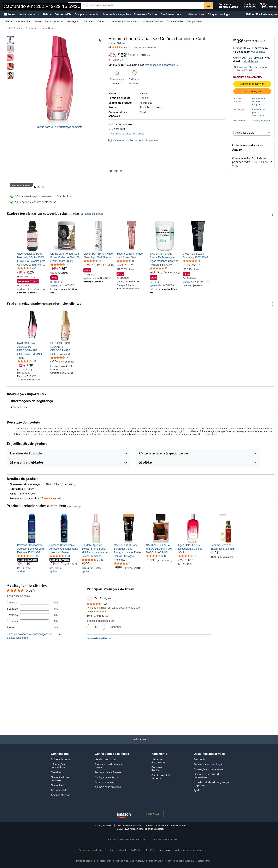Click the delivery location pin icon

coord(235,67)
